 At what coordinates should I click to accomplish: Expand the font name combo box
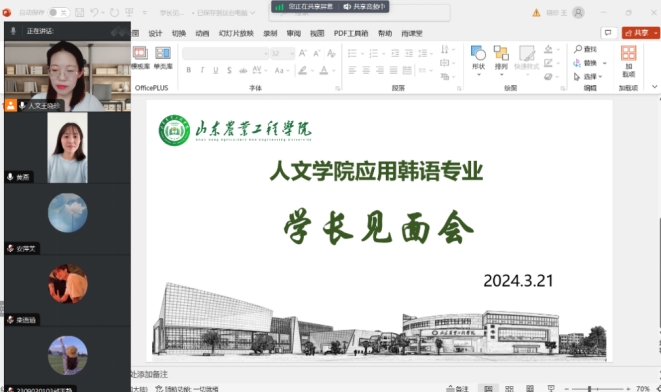point(266,54)
